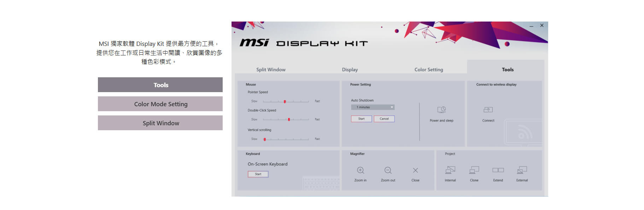Open the Auto Shutdown minutes dropdown
This screenshot has height=210, width=644.
[373, 107]
